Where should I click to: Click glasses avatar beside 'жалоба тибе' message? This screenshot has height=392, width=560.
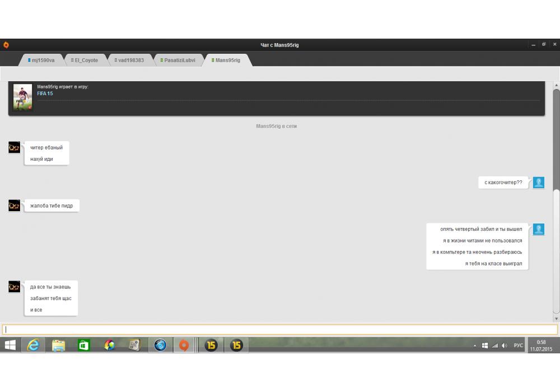(x=15, y=206)
